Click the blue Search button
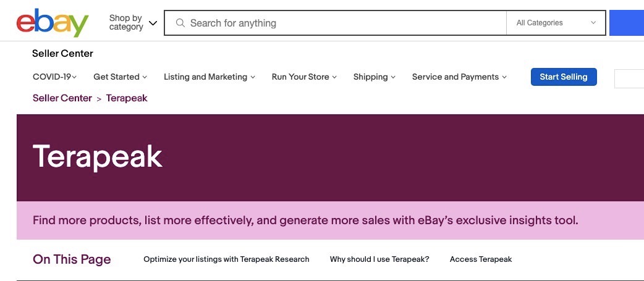The width and height of the screenshot is (644, 281). tap(627, 23)
